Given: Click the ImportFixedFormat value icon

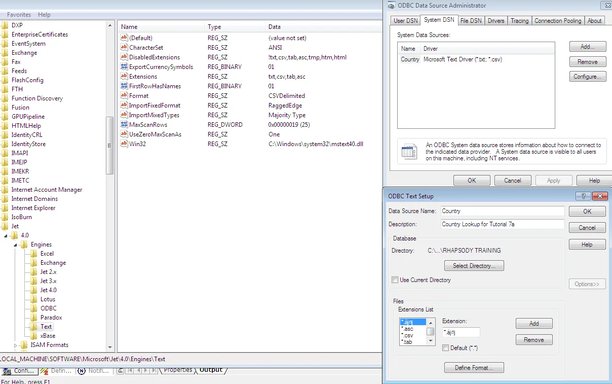Looking at the screenshot, I should (124, 105).
